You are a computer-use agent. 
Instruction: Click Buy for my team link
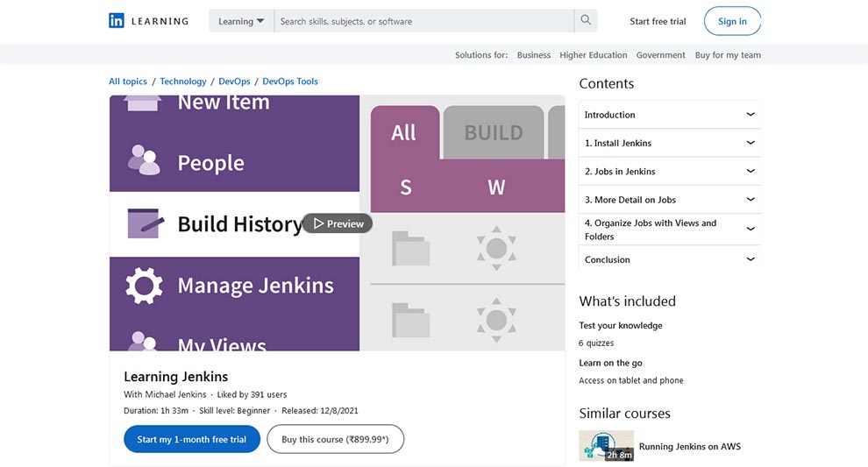pos(728,55)
